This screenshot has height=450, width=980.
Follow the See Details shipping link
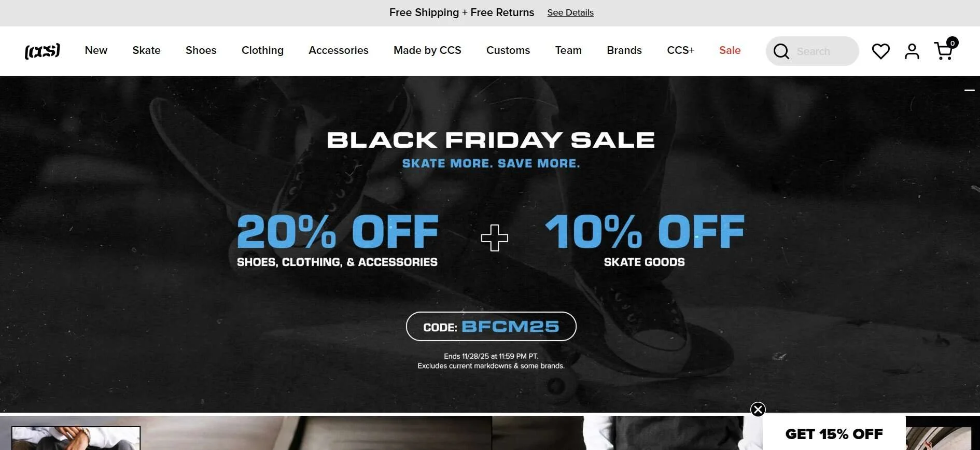570,12
